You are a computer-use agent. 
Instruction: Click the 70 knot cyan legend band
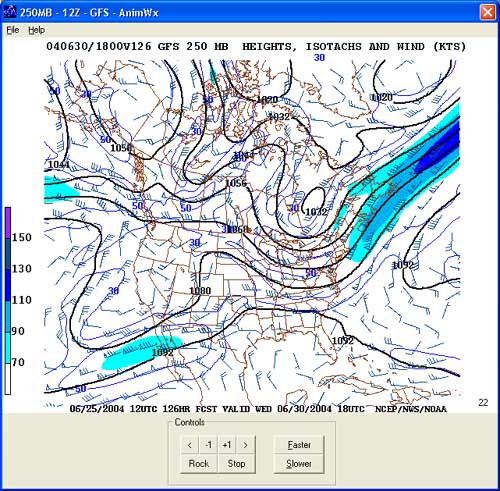click(8, 347)
